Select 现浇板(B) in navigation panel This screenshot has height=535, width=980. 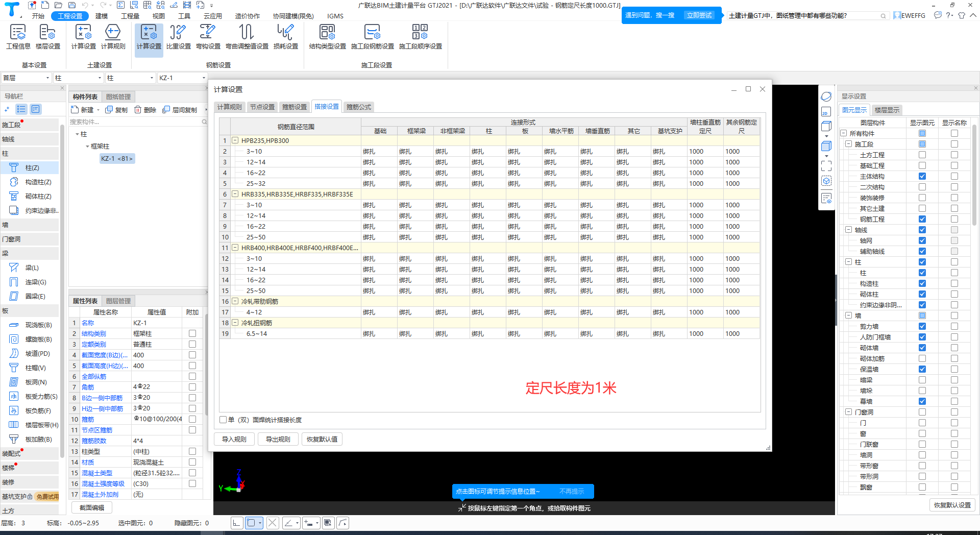click(31, 325)
